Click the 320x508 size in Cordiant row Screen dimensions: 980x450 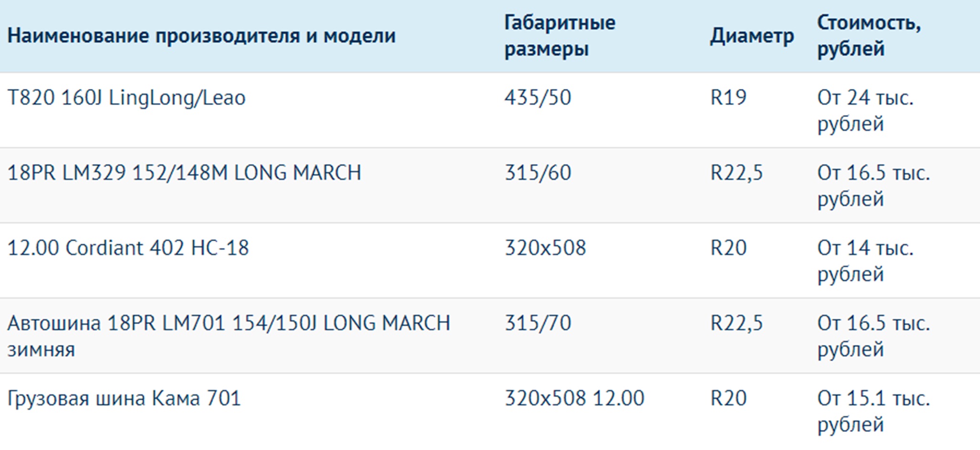click(545, 248)
